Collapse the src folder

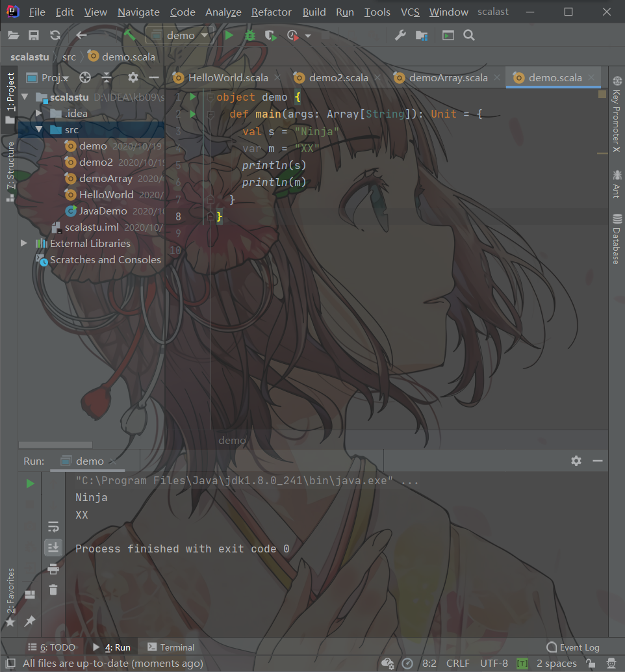[38, 129]
